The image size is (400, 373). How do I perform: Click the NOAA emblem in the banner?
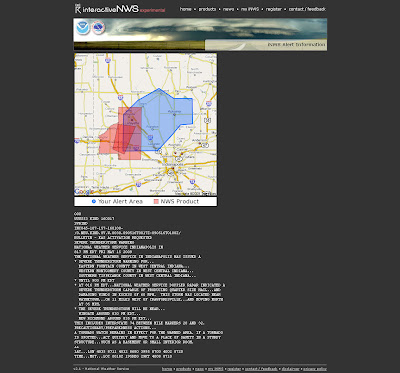tap(82, 28)
